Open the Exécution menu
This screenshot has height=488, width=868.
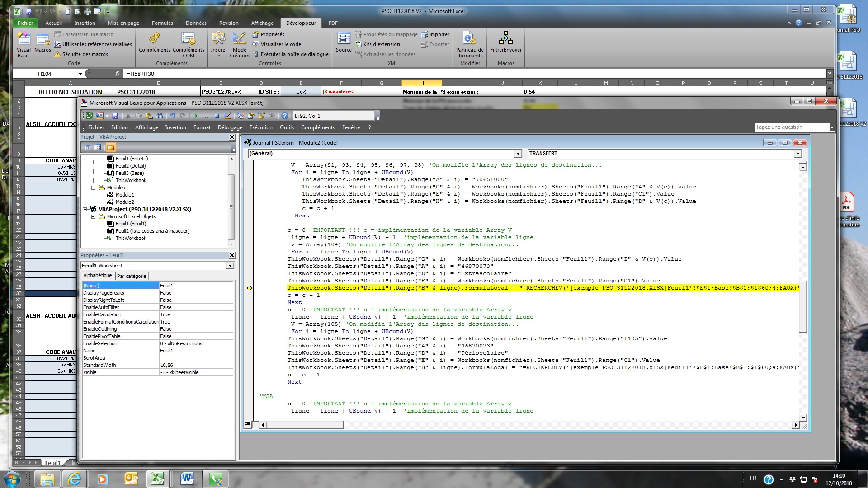click(x=261, y=127)
